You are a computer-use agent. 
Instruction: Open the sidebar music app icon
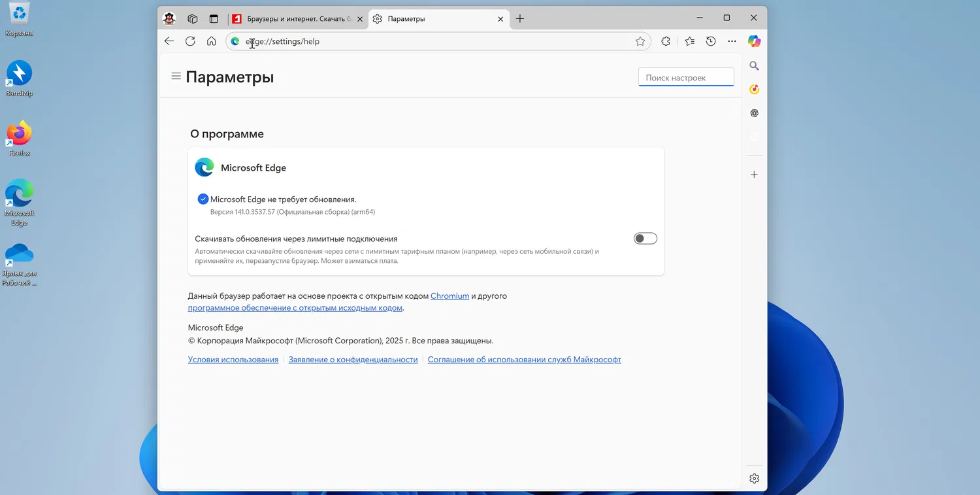[x=754, y=89]
